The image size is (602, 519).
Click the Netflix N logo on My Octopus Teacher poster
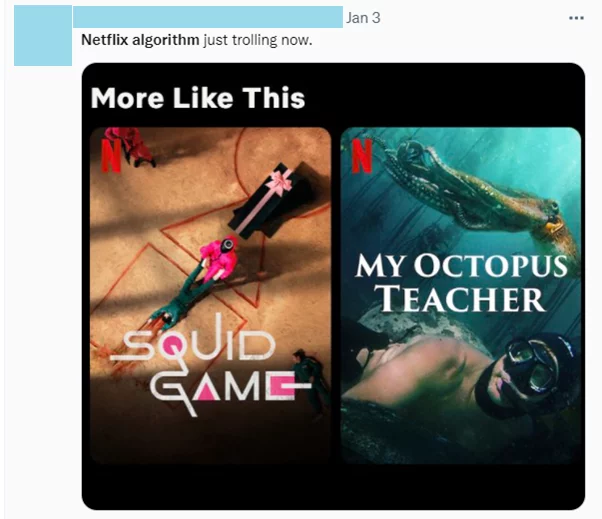(x=362, y=156)
